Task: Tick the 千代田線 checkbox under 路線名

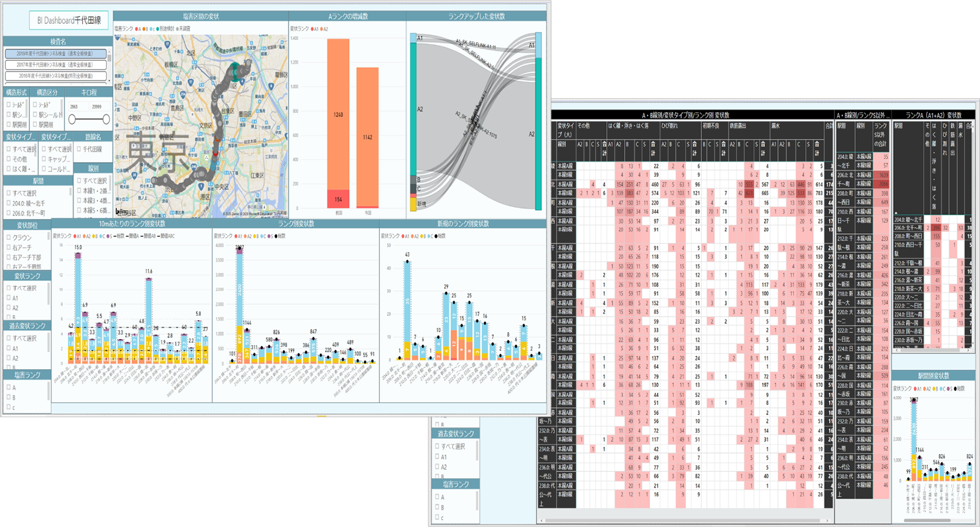Action: click(79, 149)
